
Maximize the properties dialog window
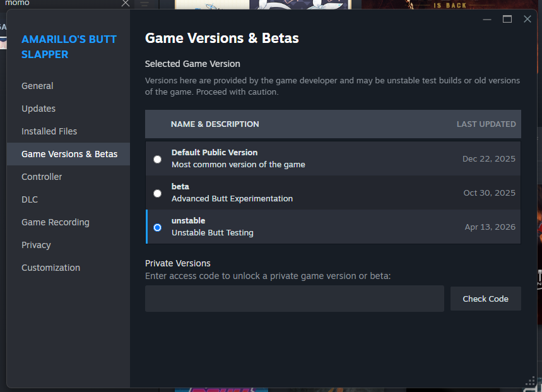point(507,19)
